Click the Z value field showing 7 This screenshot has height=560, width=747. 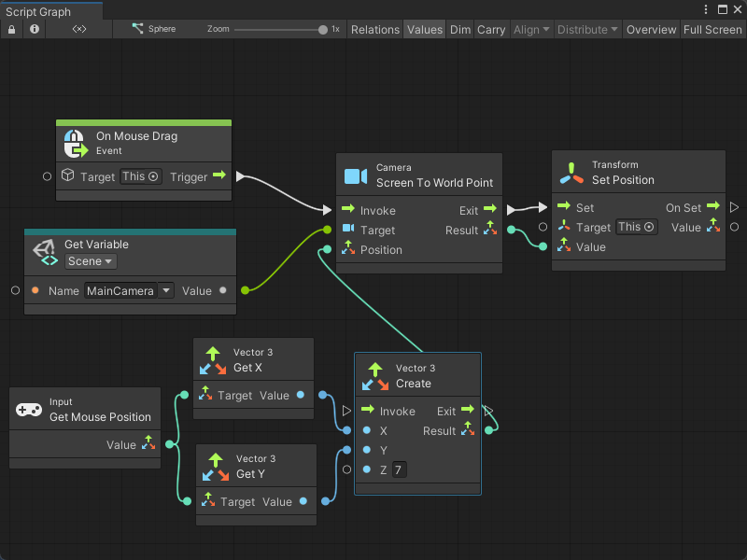point(399,469)
